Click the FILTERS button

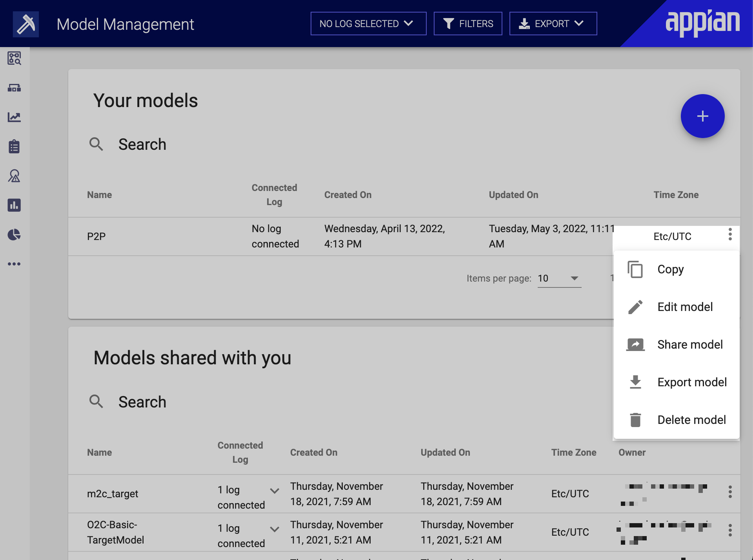pyautogui.click(x=468, y=24)
